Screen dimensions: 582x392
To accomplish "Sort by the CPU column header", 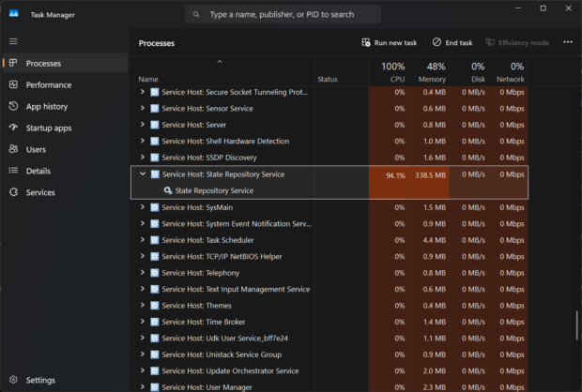I will tap(389, 71).
